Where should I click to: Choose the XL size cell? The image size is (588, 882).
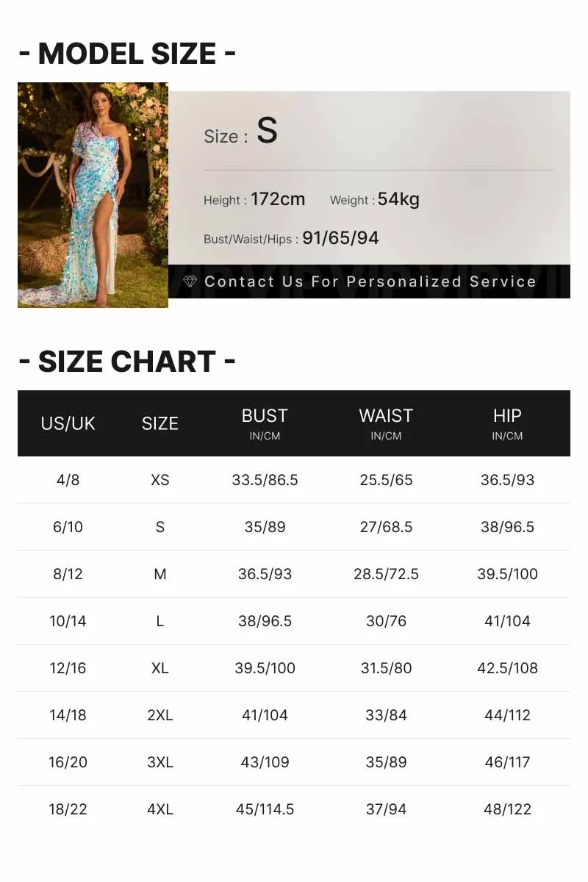coord(160,668)
